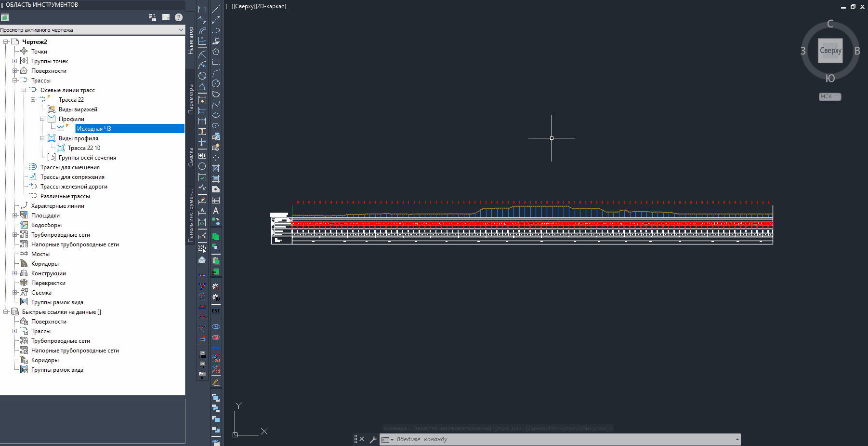This screenshot has width=868, height=446.
Task: Select the Hatch tool
Action: 216,168
